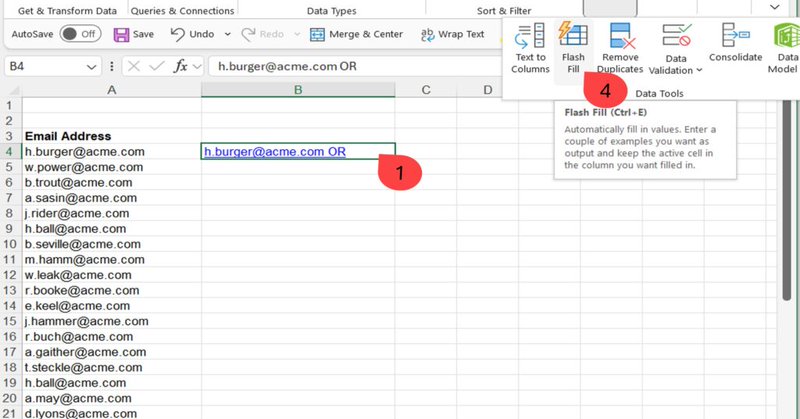
Task: Click the formula bar cancel X icon
Action: click(134, 66)
